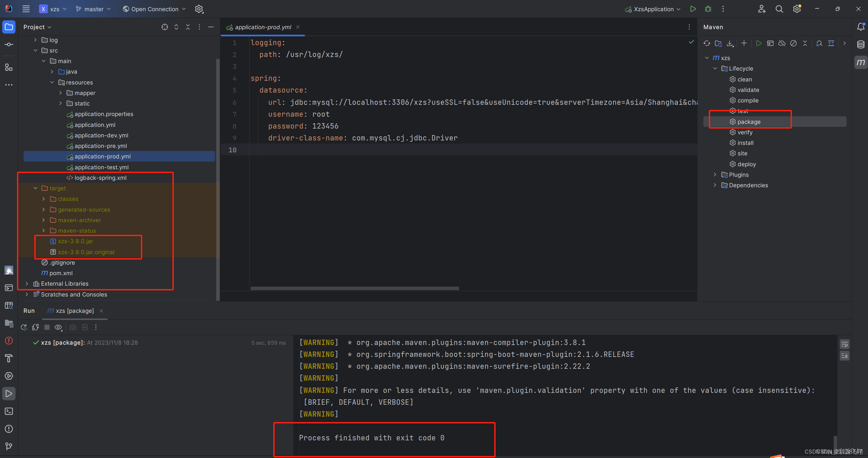Select Maven clean lifecycle goal
This screenshot has height=458, width=868.
[744, 79]
